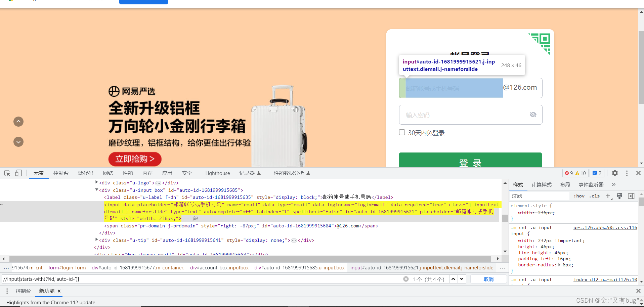Screen dimensions: 644x307
Task: Click the errors and warnings counter
Action: tap(575, 173)
